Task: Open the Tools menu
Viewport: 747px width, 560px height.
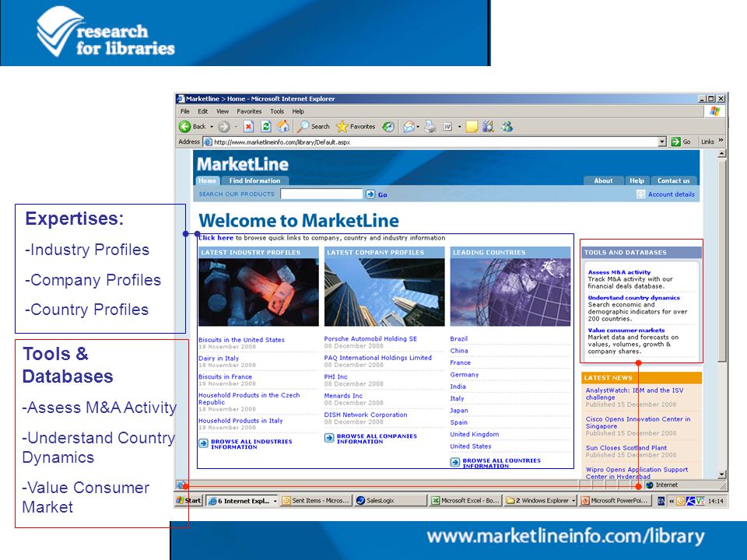Action: pyautogui.click(x=277, y=111)
